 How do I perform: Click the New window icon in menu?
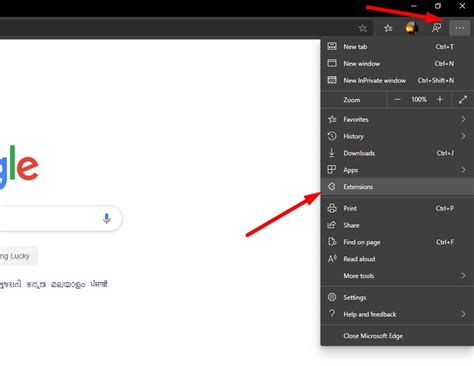332,63
